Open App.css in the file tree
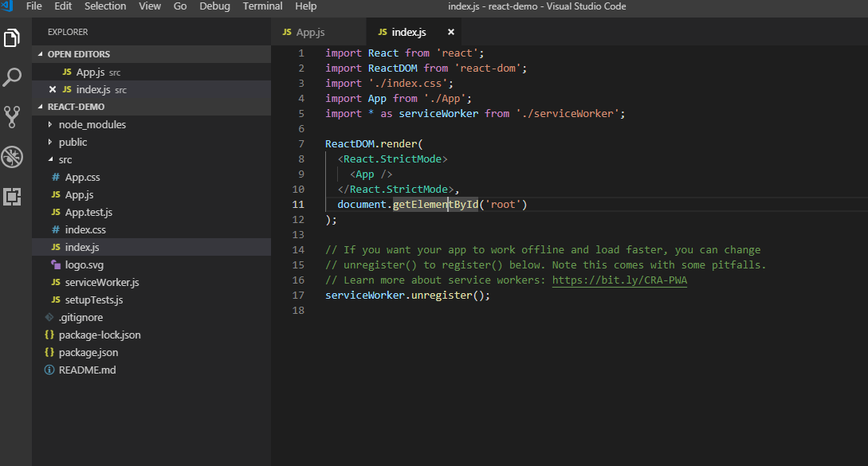868x466 pixels. 151,177
